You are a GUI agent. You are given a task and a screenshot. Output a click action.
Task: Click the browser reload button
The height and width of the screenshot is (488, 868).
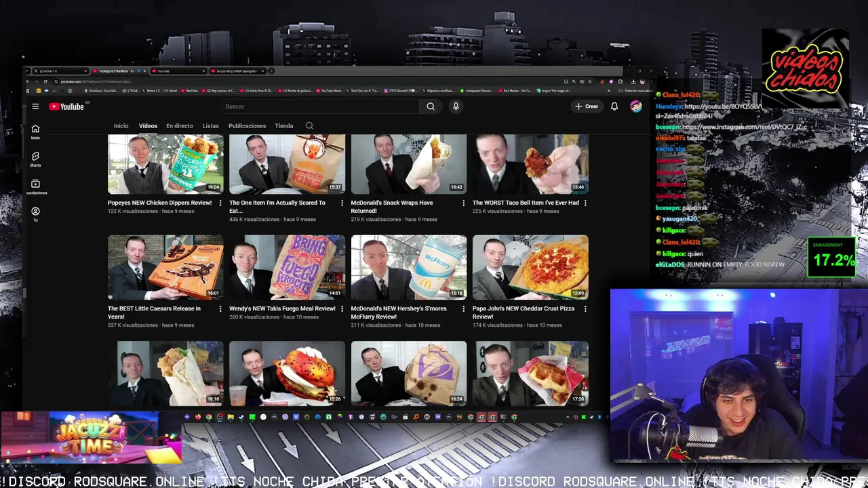pos(45,81)
